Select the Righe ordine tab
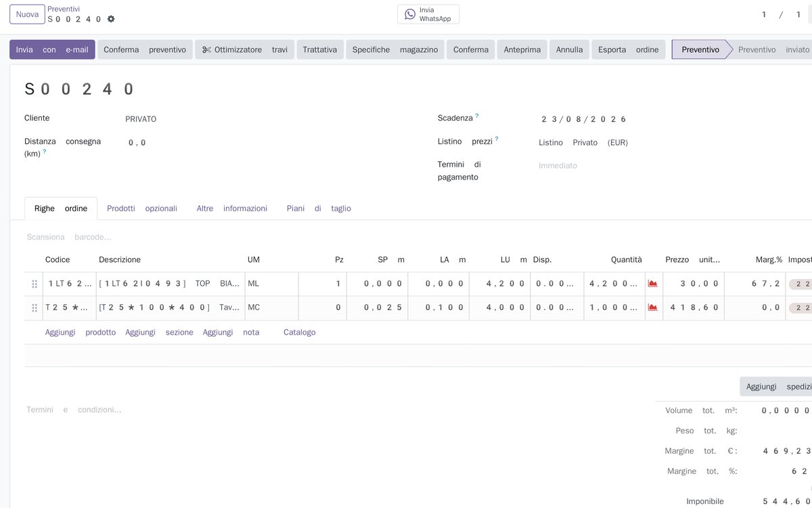The height and width of the screenshot is (508, 812). [61, 209]
